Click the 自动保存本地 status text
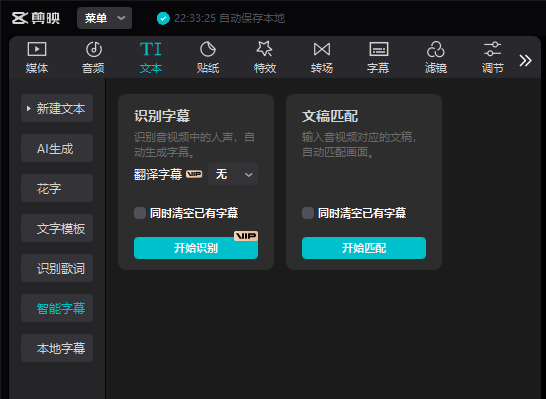 click(252, 18)
